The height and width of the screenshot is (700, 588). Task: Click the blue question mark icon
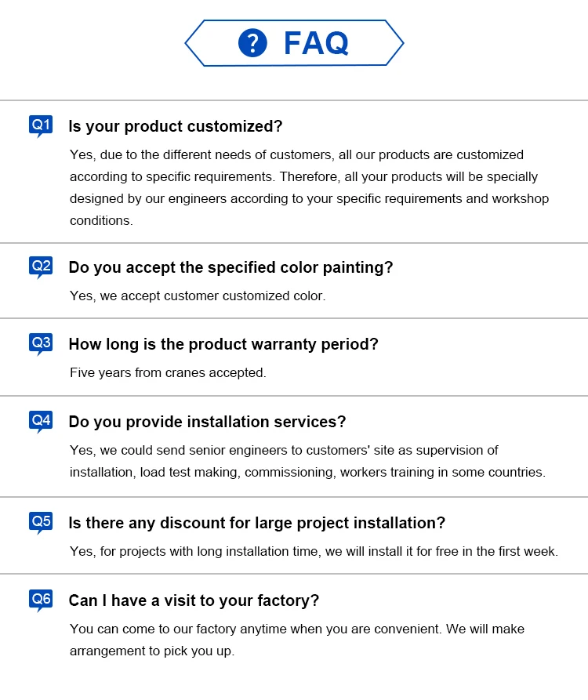pyautogui.click(x=252, y=43)
